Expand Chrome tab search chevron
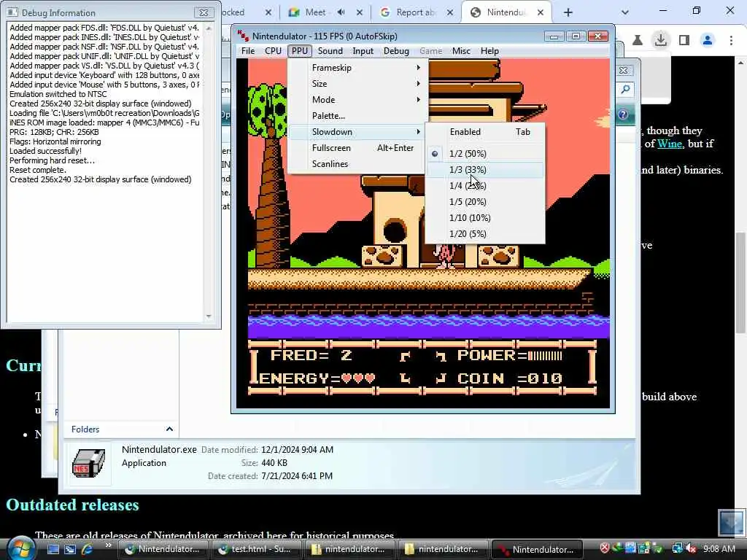Image resolution: width=747 pixels, height=560 pixels. pyautogui.click(x=625, y=12)
